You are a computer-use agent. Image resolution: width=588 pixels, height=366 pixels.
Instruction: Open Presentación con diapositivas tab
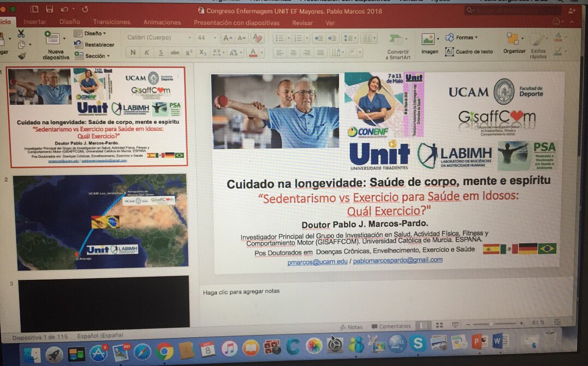point(237,23)
